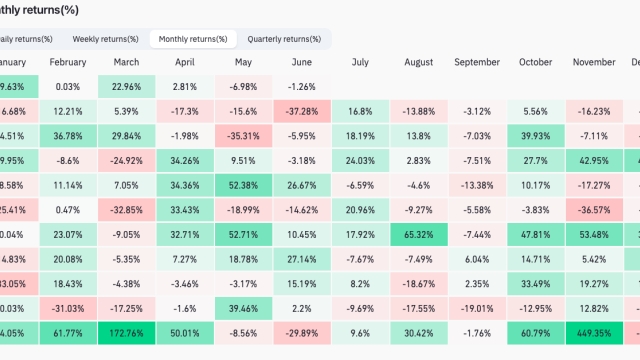Click the 60.79% October cell
640x360 pixels.
tap(536, 333)
